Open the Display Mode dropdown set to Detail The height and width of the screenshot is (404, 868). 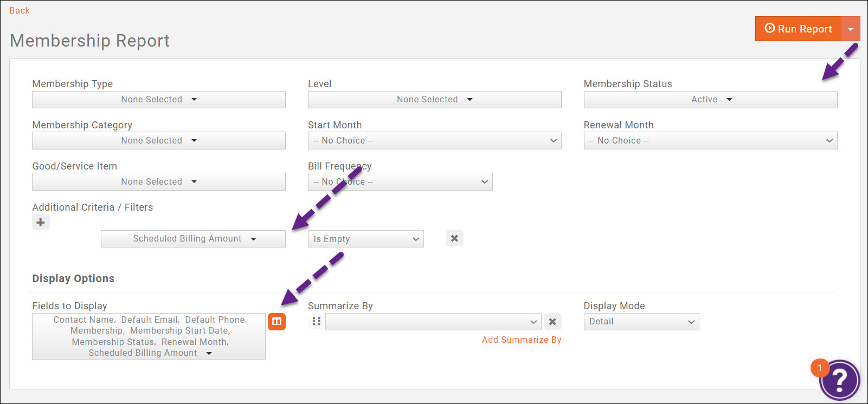click(x=641, y=321)
